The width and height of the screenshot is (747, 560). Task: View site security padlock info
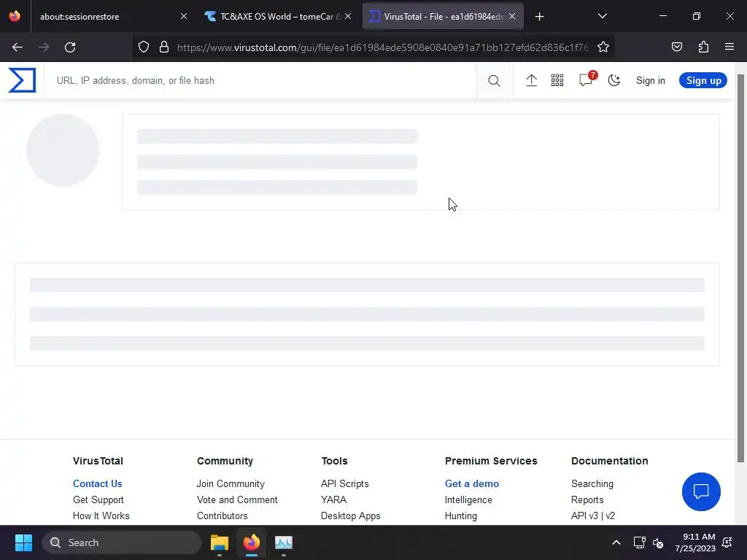[x=164, y=47]
